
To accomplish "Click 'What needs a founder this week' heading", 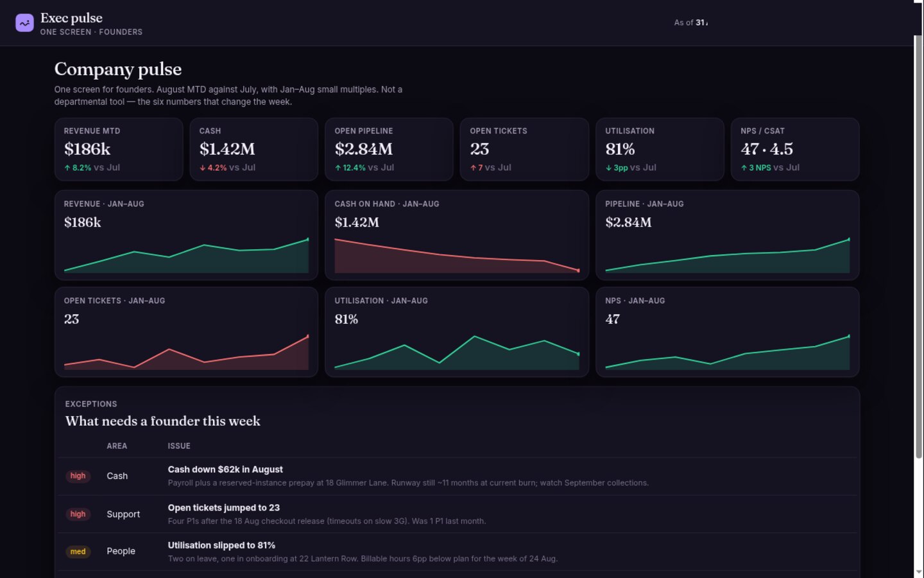I will point(163,421).
